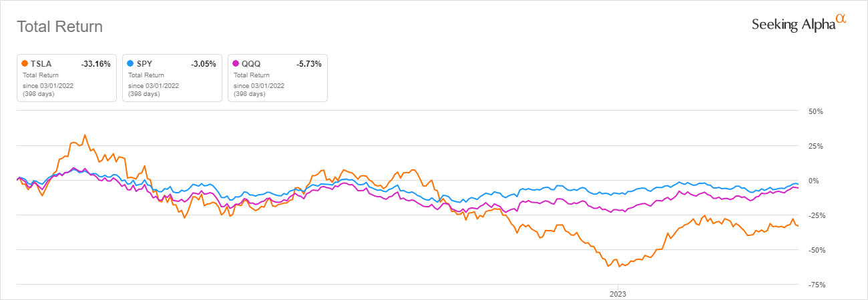Select the TSLA ticker label

[x=41, y=64]
